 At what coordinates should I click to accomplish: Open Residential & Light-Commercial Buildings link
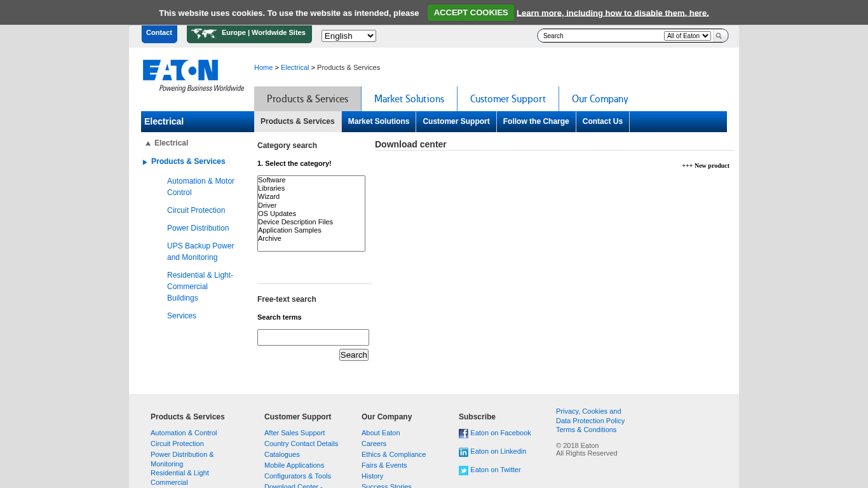tap(200, 287)
